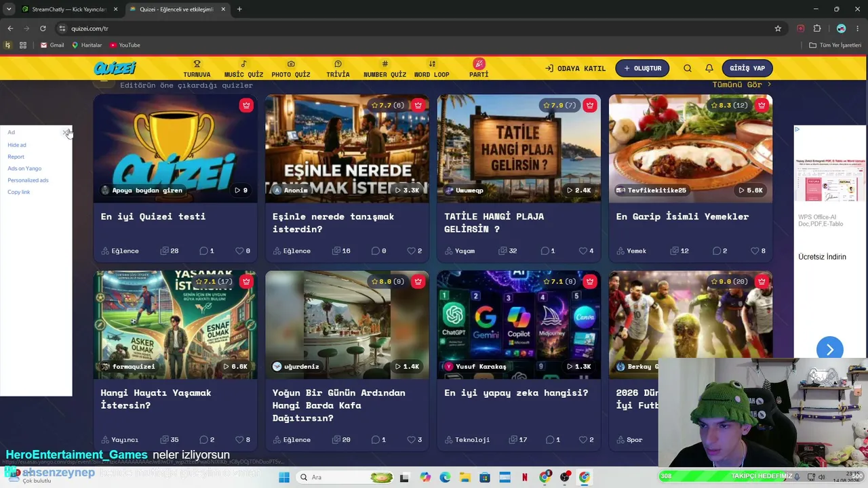Image resolution: width=868 pixels, height=488 pixels.
Task: Click the title 'En iyi yapay zeka hangisi?'
Action: pyautogui.click(x=516, y=392)
